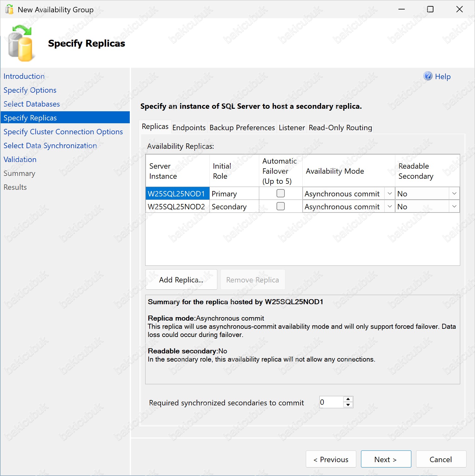Increase required synchronized secondaries with up arrow
The width and height of the screenshot is (475, 476).
click(348, 399)
